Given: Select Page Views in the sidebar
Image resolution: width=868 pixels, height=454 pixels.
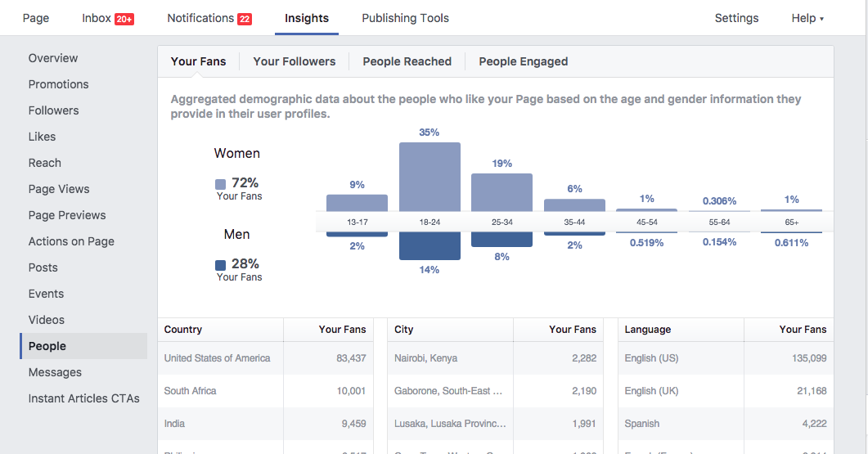Looking at the screenshot, I should click(59, 189).
